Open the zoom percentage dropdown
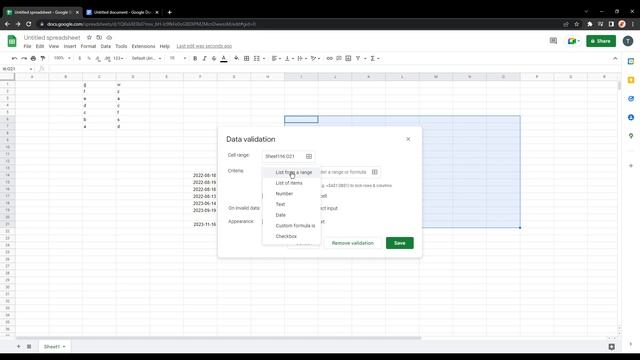640x360 pixels. tap(62, 58)
